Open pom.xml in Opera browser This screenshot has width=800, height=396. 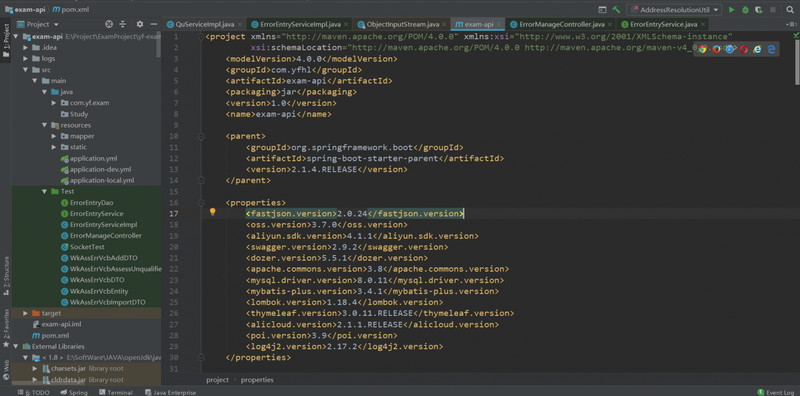[744, 49]
